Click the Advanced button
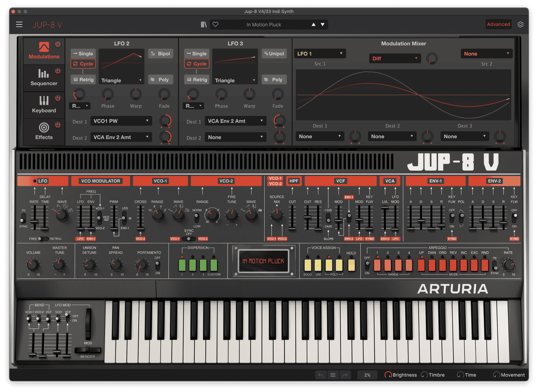This screenshot has width=538, height=392. [x=498, y=24]
